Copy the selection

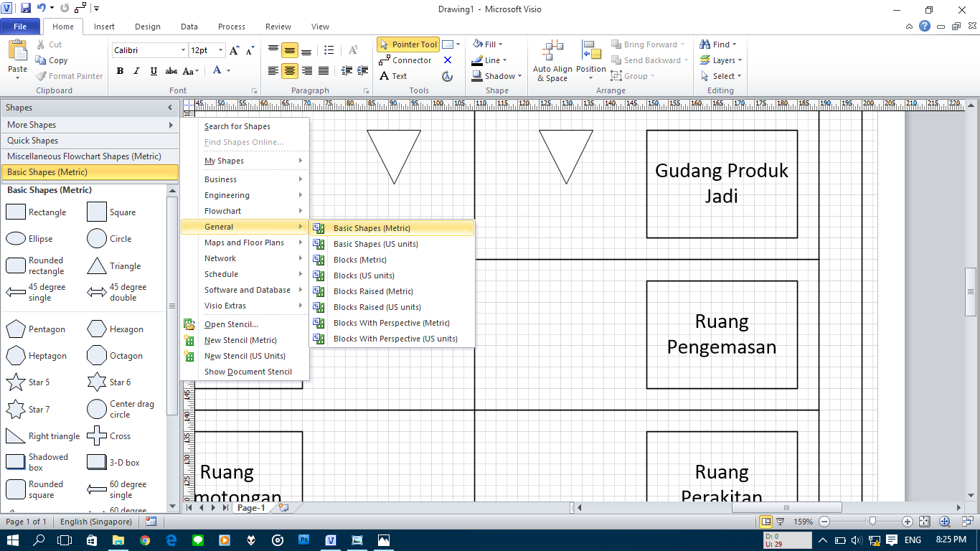51,60
